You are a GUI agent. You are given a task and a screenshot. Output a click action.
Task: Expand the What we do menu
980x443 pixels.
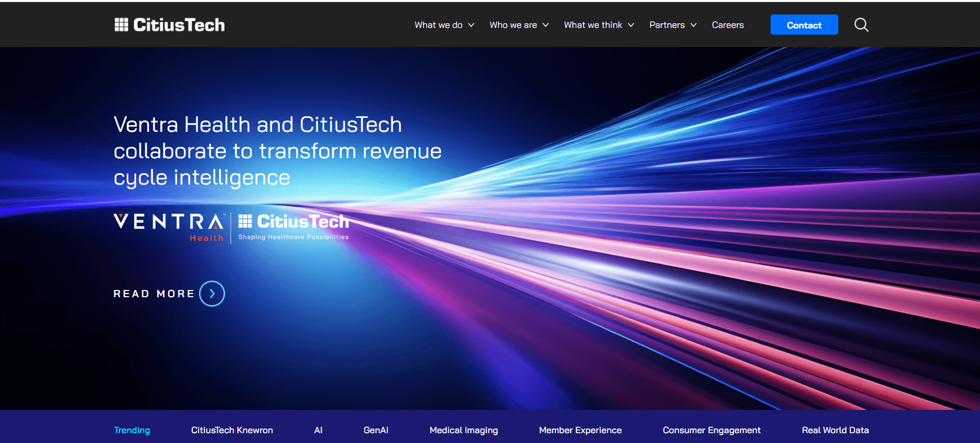click(444, 25)
